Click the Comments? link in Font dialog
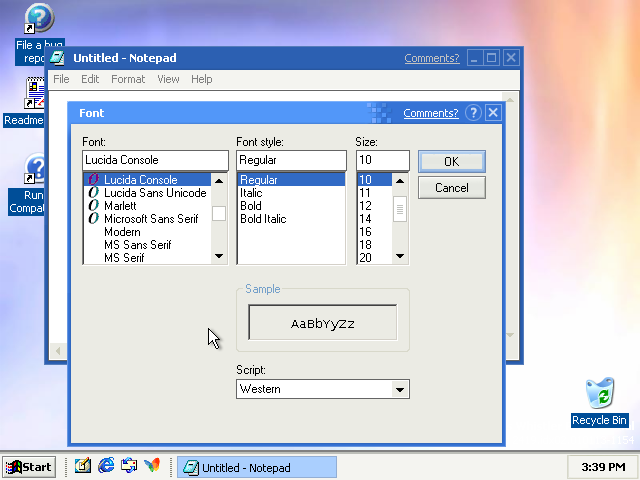The width and height of the screenshot is (640, 480). [x=431, y=113]
